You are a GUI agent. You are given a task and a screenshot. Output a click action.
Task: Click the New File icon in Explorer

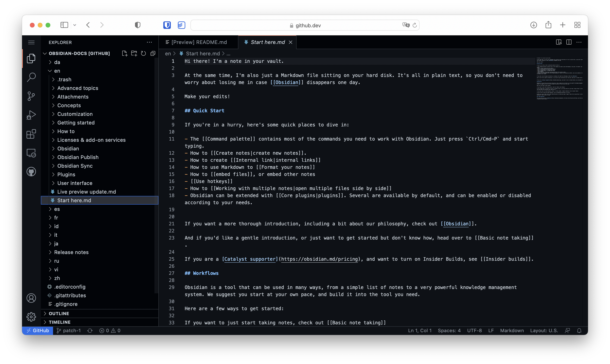(124, 53)
